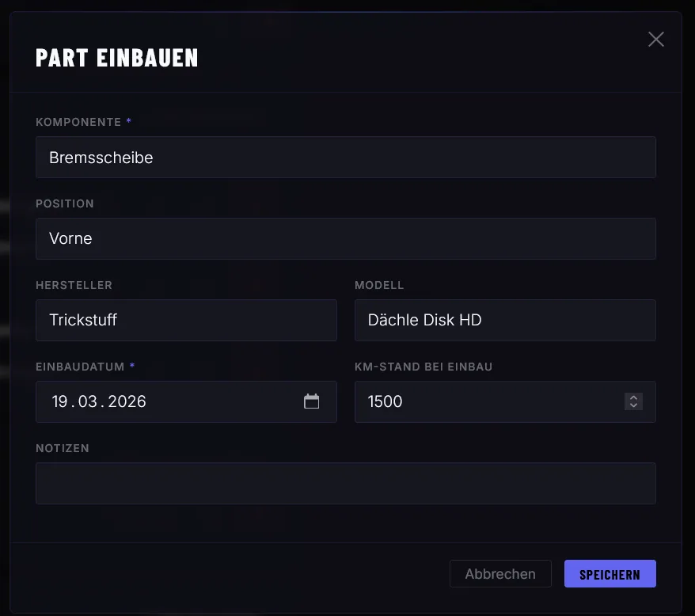
Task: Decrease the KM-Stand value with the down arrow
Action: pos(633,406)
